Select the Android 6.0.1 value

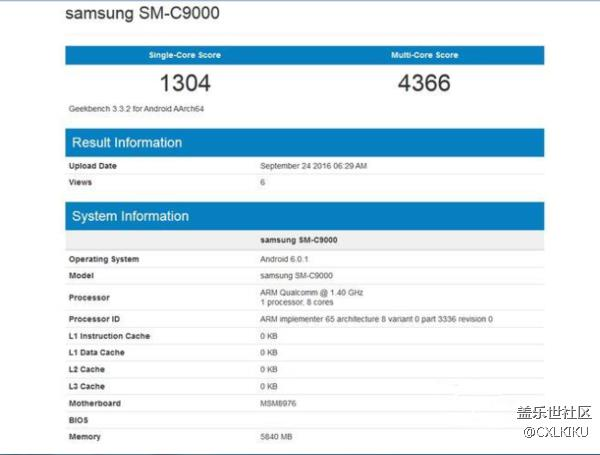pos(284,259)
